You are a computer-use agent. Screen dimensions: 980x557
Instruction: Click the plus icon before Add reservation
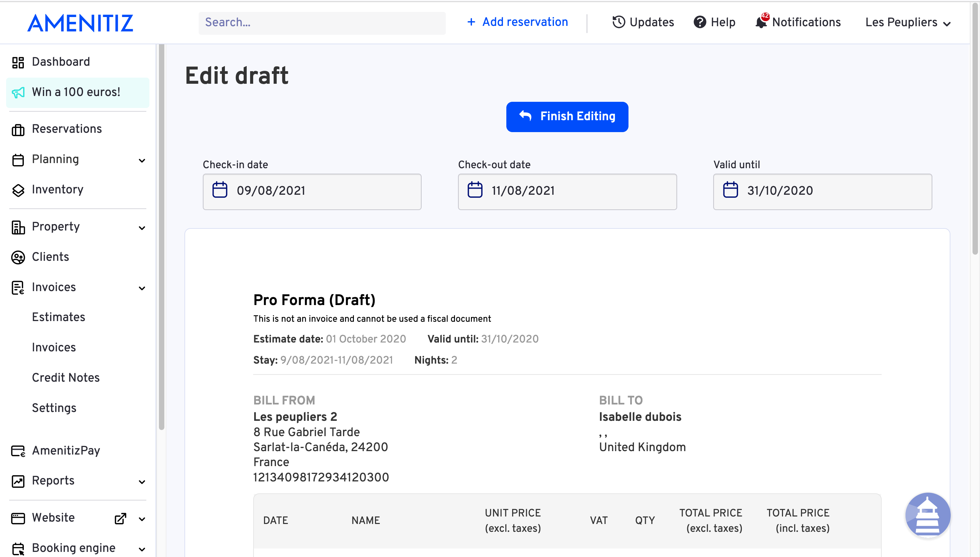click(471, 22)
